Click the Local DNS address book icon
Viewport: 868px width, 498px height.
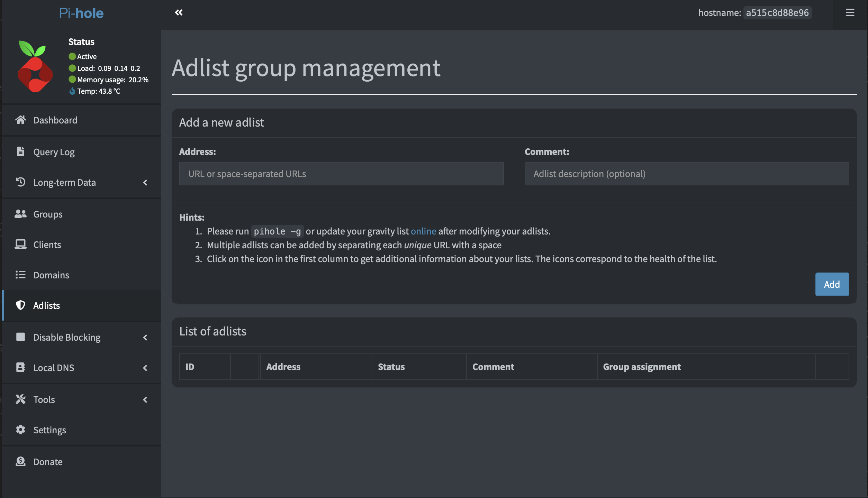pyautogui.click(x=20, y=367)
